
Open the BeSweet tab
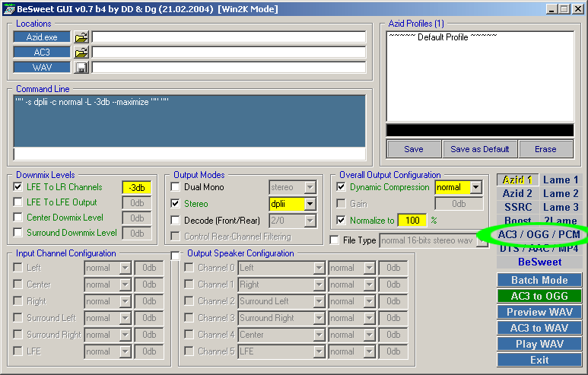click(x=539, y=262)
